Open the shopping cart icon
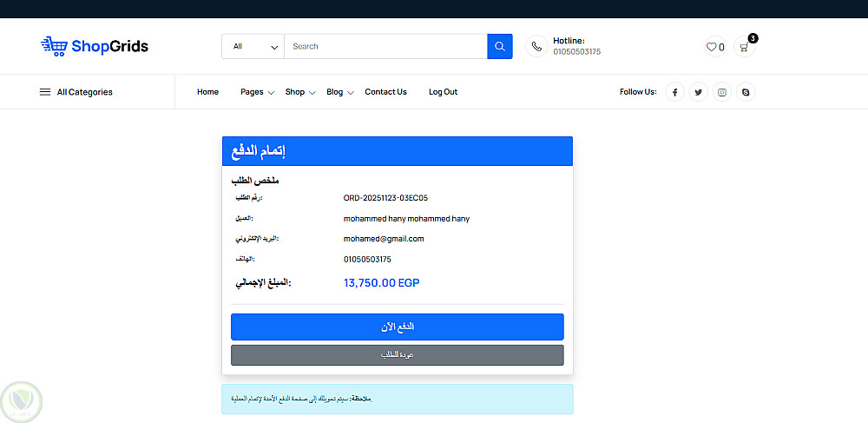Screen dimensions: 868x423 pos(744,47)
